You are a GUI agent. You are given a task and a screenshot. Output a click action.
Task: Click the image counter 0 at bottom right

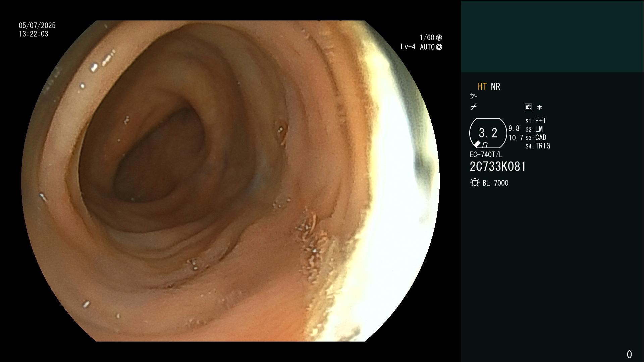tap(629, 354)
